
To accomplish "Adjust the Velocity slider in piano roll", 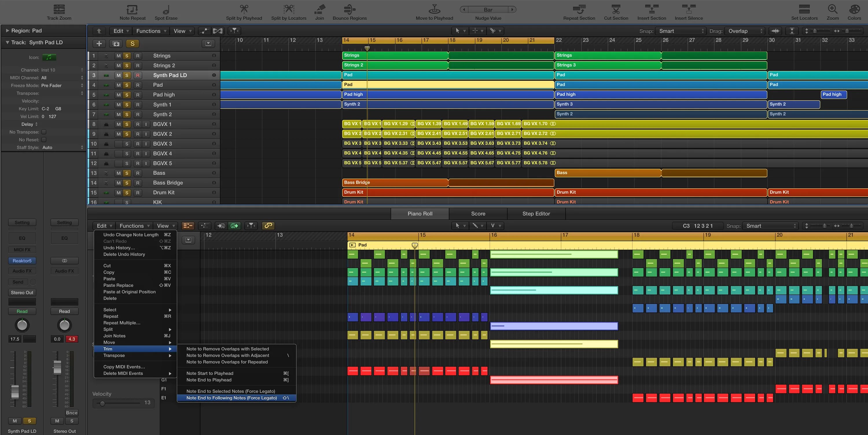I will click(102, 403).
